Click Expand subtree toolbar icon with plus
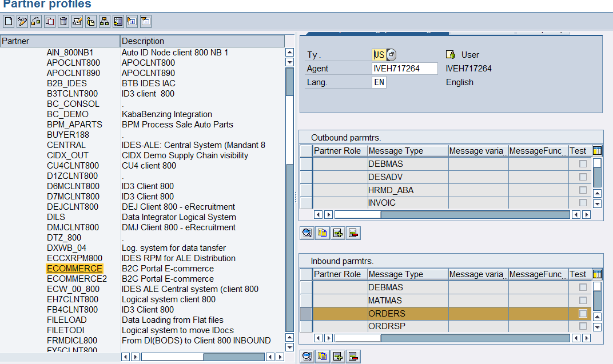Viewport: 613px width, 364px height. pyautogui.click(x=132, y=22)
